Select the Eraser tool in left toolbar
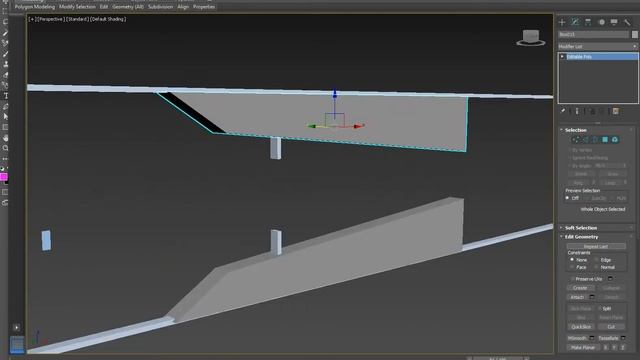 point(6,75)
